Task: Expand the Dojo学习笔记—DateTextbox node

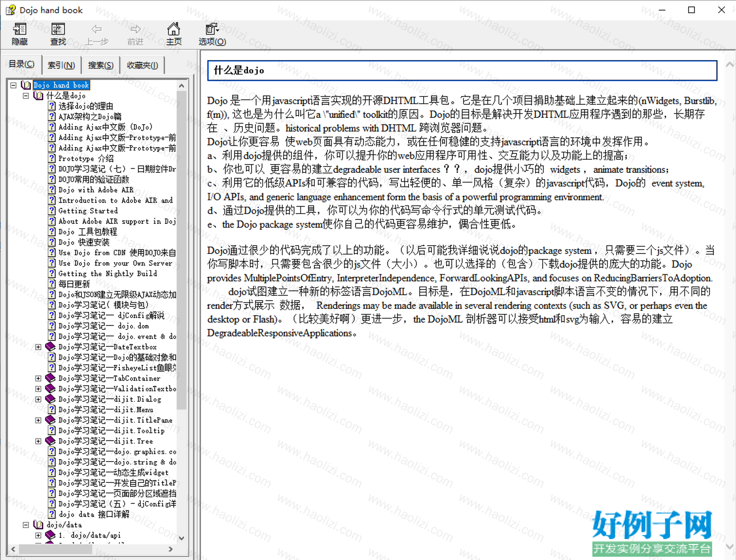Action: point(38,347)
